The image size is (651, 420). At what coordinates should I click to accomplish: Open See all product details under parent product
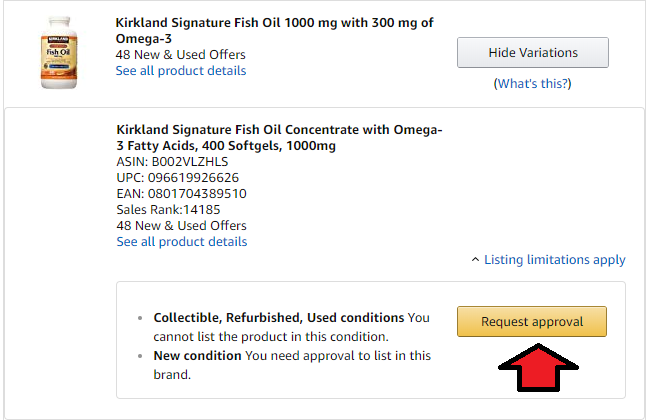point(181,71)
